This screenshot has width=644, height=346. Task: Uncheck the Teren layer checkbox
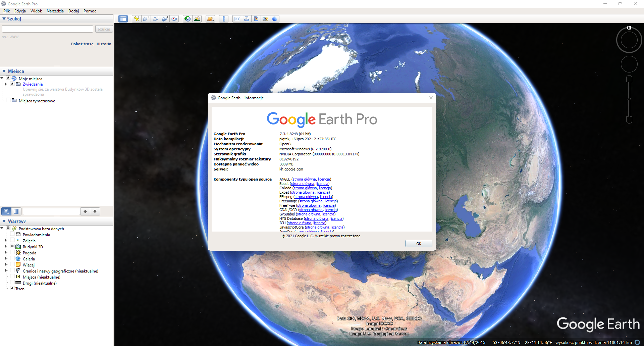tap(12, 288)
